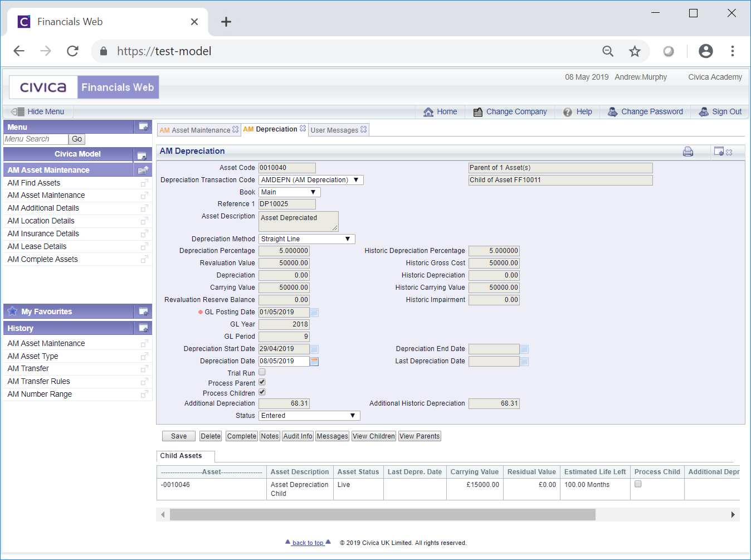Open AM Lease Details in new window icon
This screenshot has height=560, width=751.
(144, 247)
